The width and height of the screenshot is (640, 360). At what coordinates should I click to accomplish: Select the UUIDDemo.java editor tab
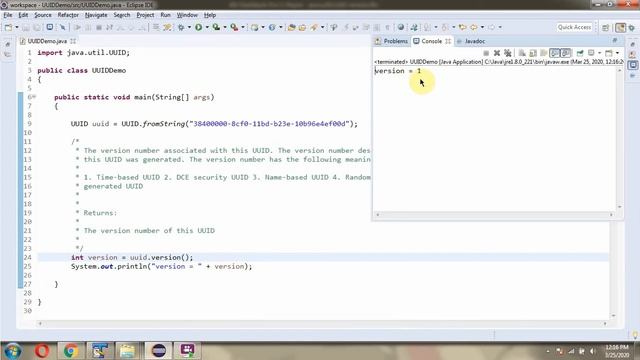click(x=47, y=41)
